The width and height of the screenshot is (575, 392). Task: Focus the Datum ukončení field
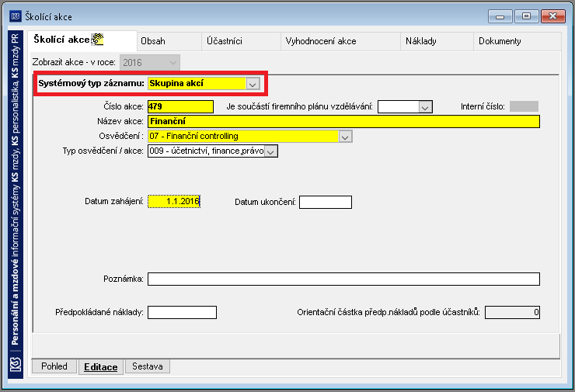(326, 203)
